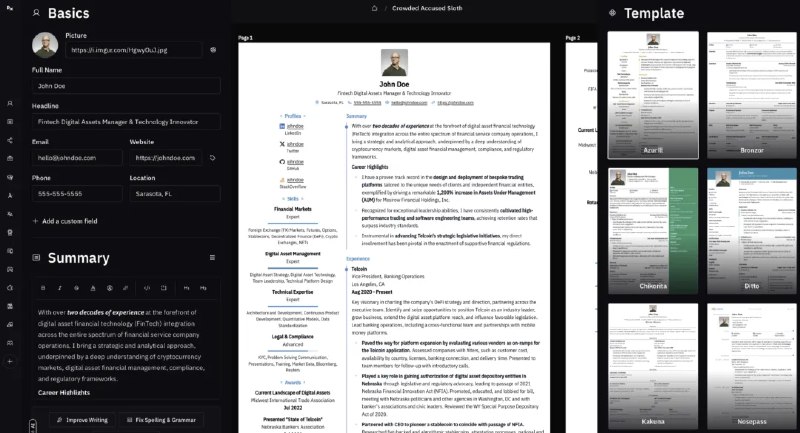This screenshot has height=433, width=800.
Task: Toggle bold formatting in Summary editor
Action: 43,288
